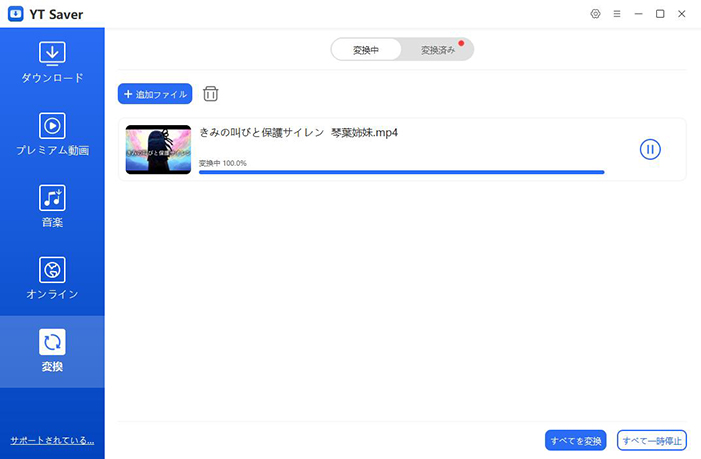
Task: Click the すべて一時停止 button
Action: coord(652,441)
